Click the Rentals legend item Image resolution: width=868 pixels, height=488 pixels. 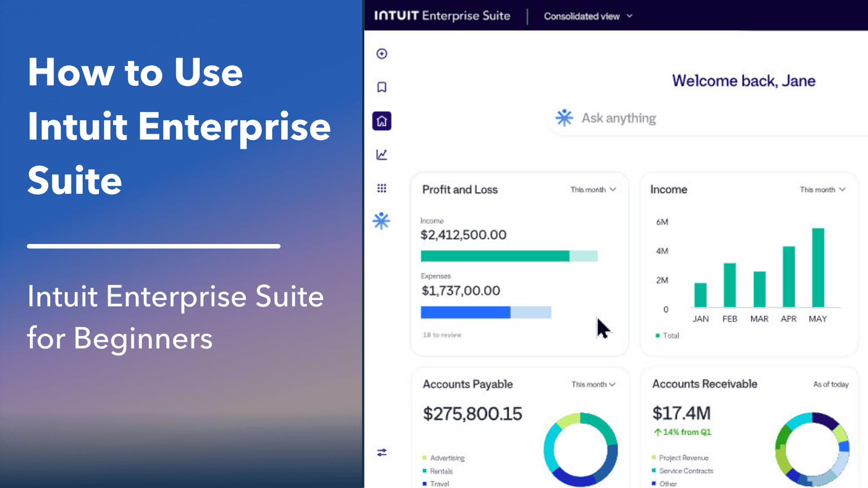(437, 471)
